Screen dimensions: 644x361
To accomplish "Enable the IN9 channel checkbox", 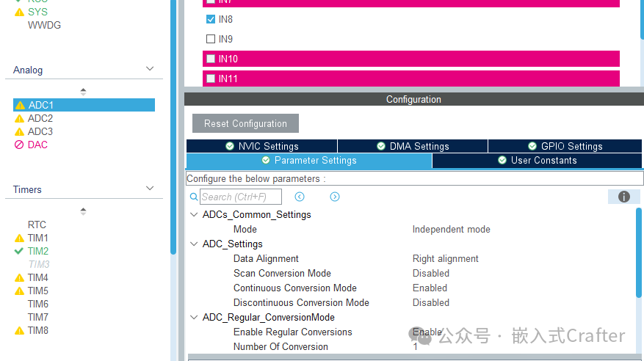I will click(211, 39).
